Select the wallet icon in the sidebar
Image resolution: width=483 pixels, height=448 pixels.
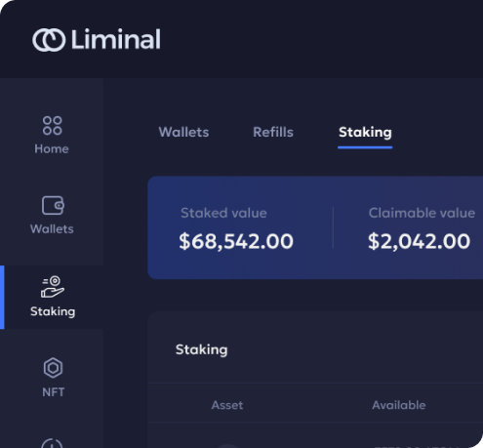point(53,205)
